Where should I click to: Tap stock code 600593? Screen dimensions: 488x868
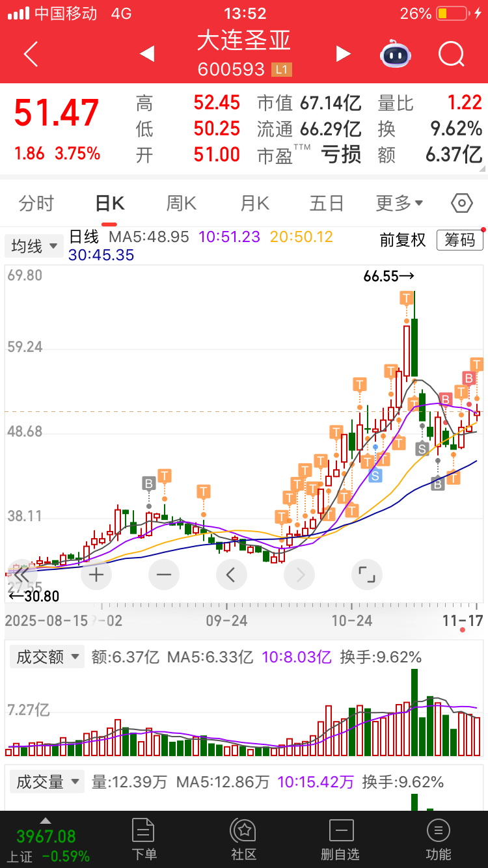point(231,70)
